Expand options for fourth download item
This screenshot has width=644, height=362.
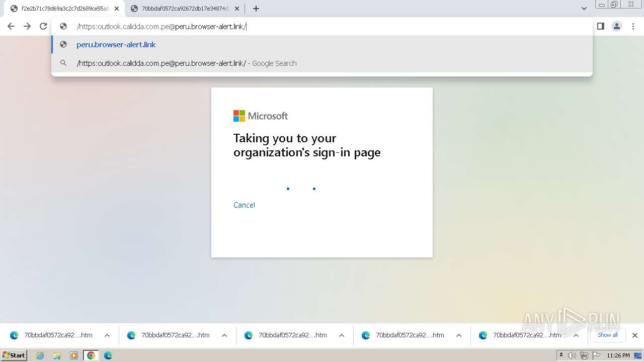[459, 335]
